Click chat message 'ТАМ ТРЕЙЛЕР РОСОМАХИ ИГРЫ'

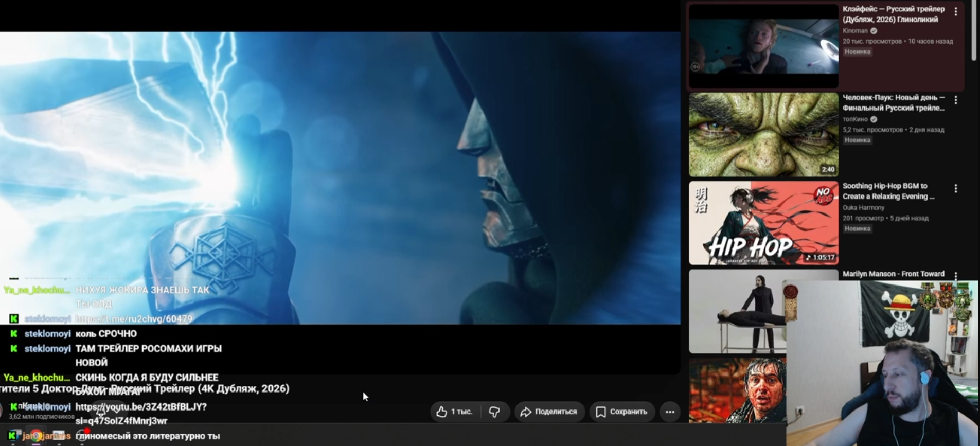[149, 355]
